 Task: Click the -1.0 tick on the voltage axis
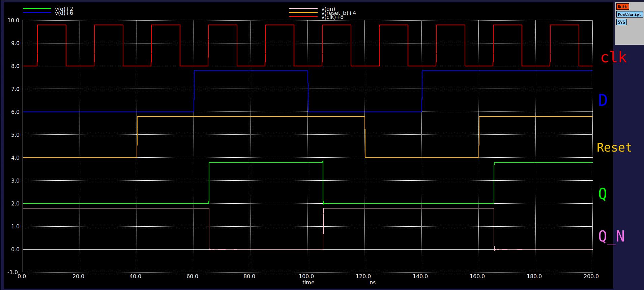click(13, 272)
